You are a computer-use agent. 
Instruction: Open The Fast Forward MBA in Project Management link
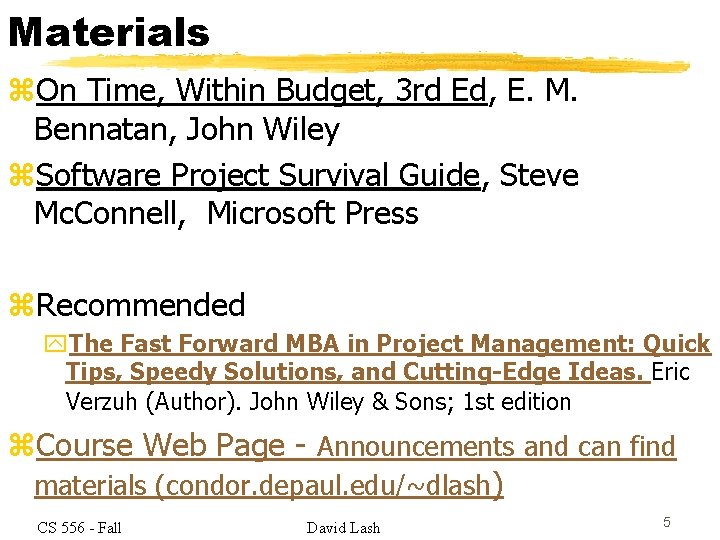(x=389, y=344)
